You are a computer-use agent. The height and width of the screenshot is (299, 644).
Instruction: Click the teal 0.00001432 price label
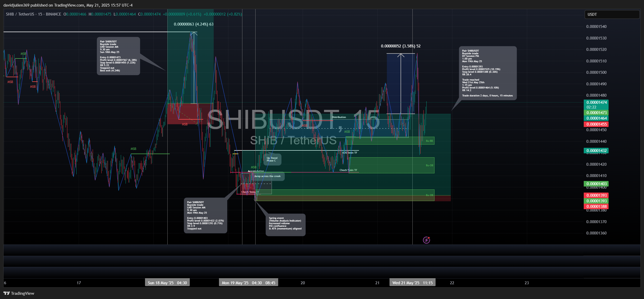click(x=596, y=151)
